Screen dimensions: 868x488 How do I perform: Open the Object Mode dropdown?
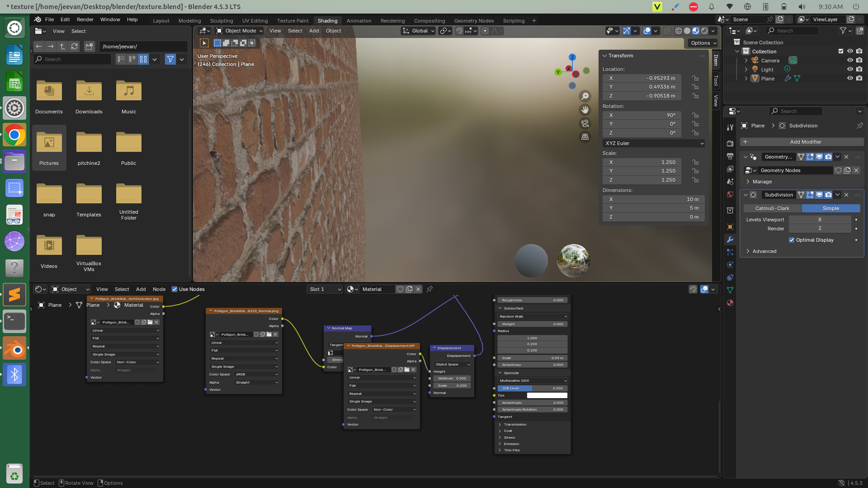[239, 31]
